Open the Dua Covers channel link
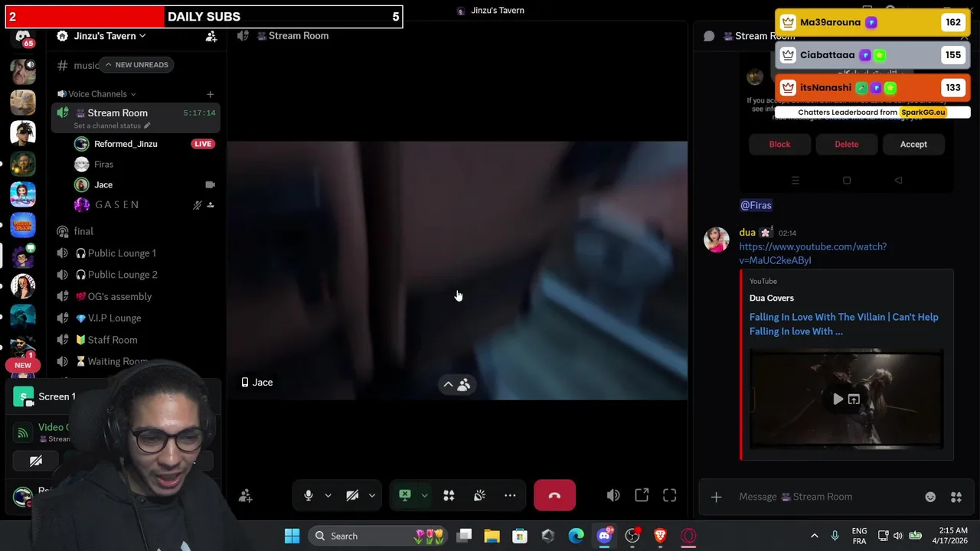Screen dimensions: 980x551 [772, 298]
